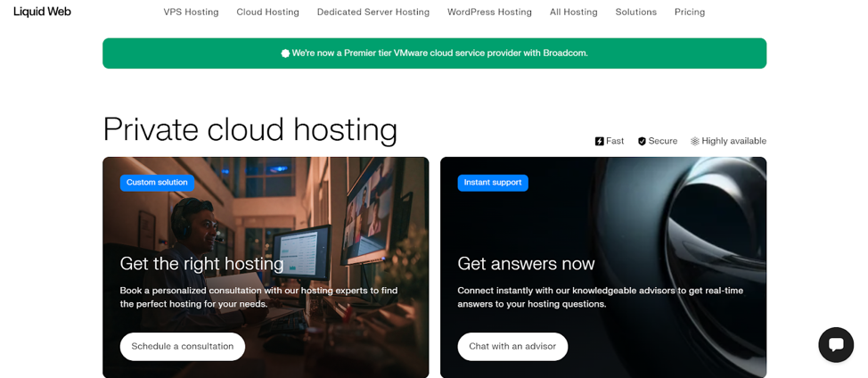This screenshot has height=378, width=868.
Task: Open the Cloud Hosting menu
Action: [268, 12]
